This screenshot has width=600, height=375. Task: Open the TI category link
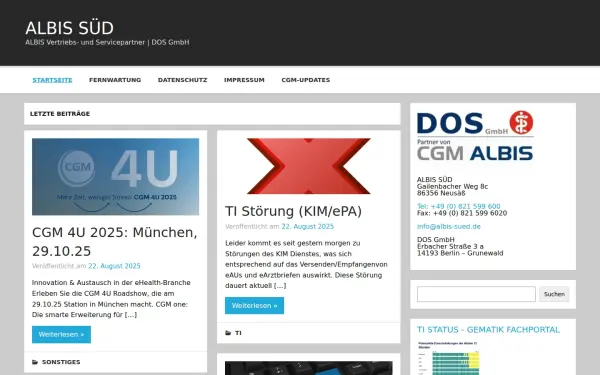[x=238, y=333]
